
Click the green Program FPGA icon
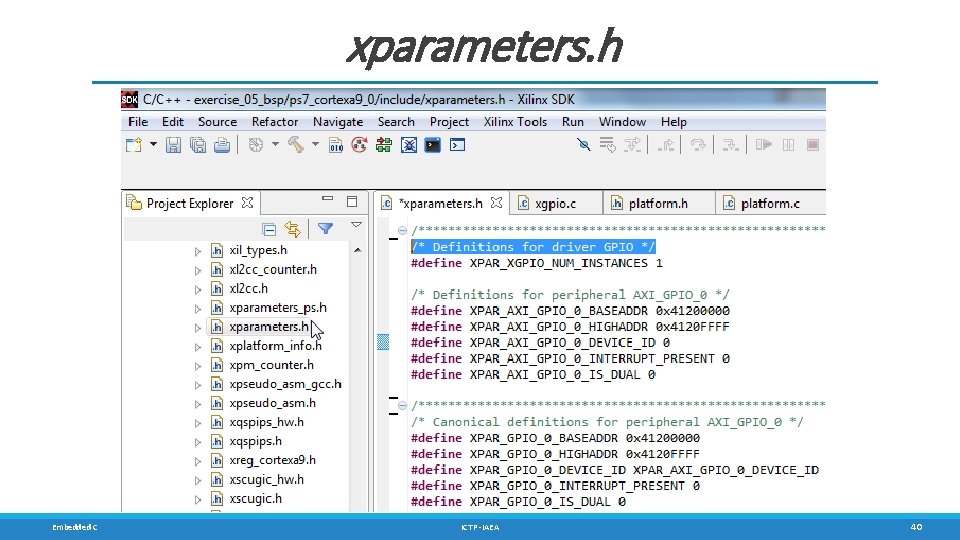point(384,145)
